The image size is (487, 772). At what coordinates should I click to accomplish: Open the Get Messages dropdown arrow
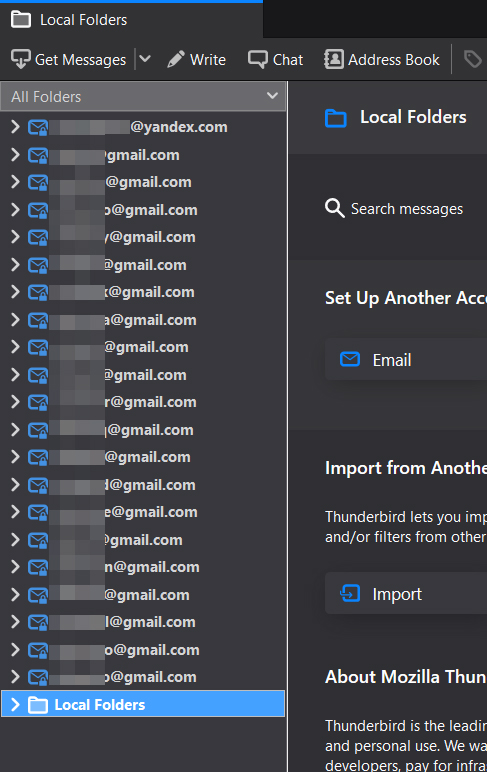tap(145, 59)
